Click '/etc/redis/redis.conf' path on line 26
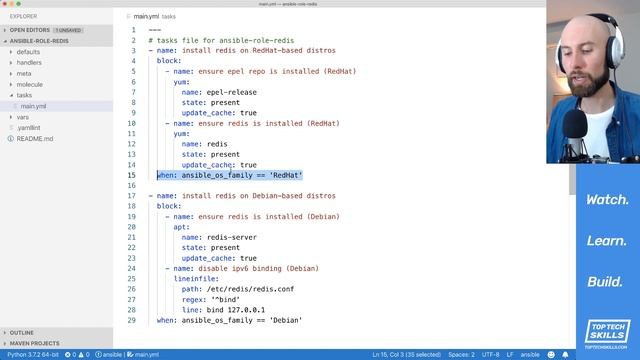The width and height of the screenshot is (640, 360). [x=250, y=289]
